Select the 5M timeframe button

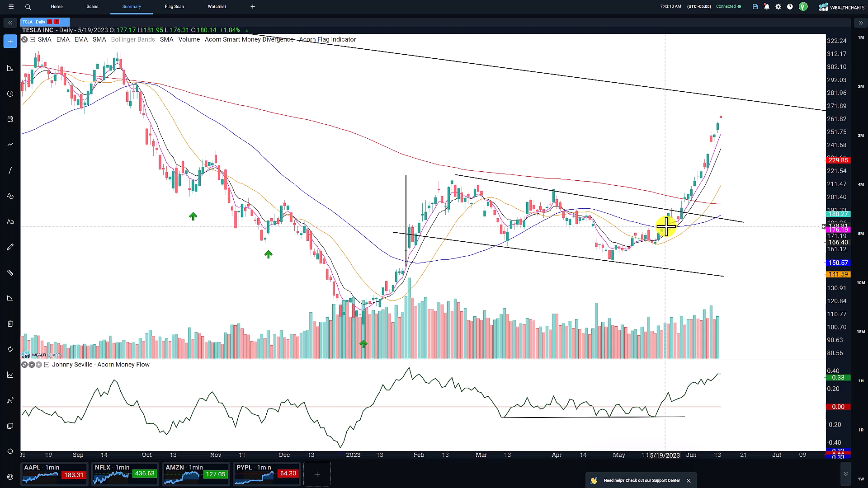861,234
